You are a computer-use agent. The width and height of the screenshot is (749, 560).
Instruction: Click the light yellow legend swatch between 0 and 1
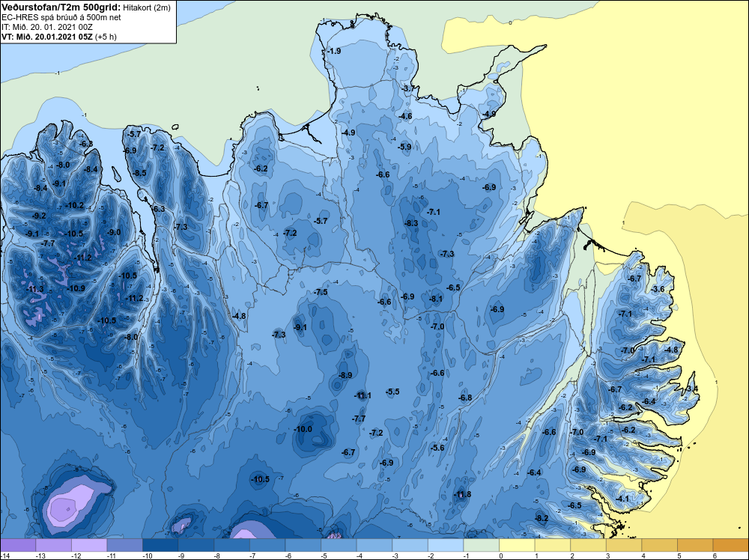(x=518, y=545)
